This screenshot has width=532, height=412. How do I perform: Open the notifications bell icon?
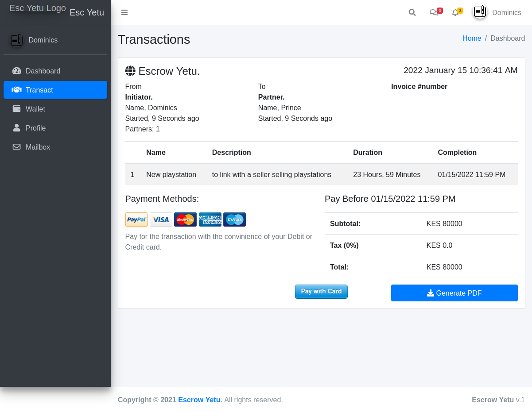click(x=455, y=12)
